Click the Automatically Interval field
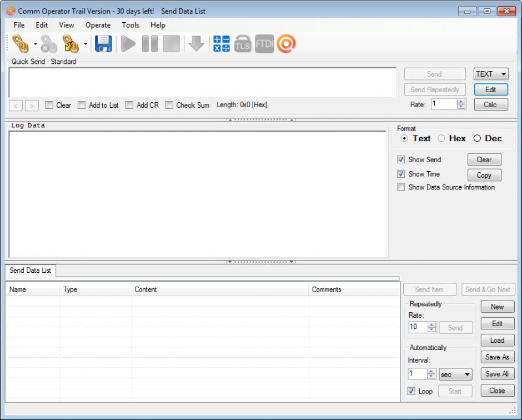522x420 pixels. (418, 373)
